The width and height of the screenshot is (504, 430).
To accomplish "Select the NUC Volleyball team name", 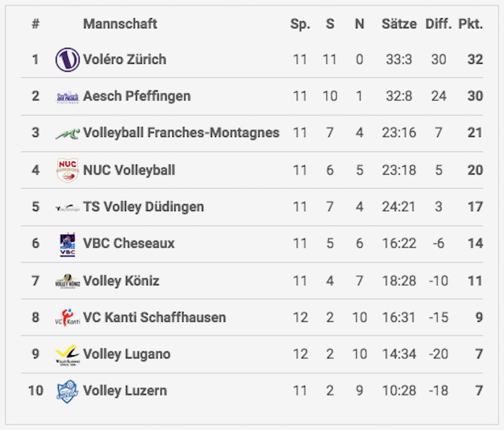I will coord(129,170).
